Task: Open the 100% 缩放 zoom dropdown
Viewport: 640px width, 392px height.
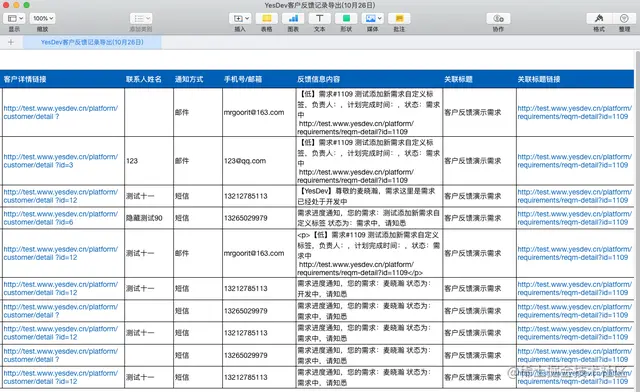Action: click(43, 18)
